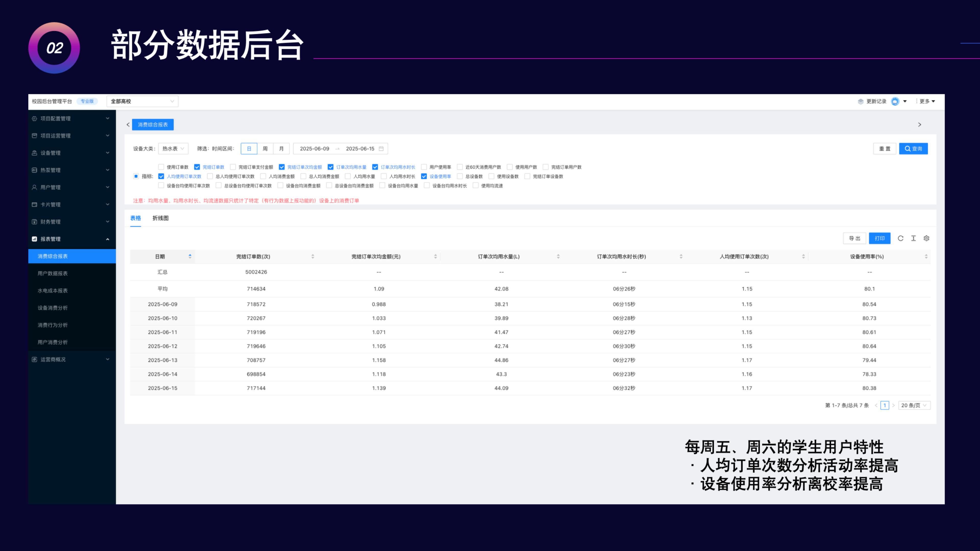The width and height of the screenshot is (980, 551).
Task: Go to previous page pagination arrow
Action: pyautogui.click(x=876, y=405)
